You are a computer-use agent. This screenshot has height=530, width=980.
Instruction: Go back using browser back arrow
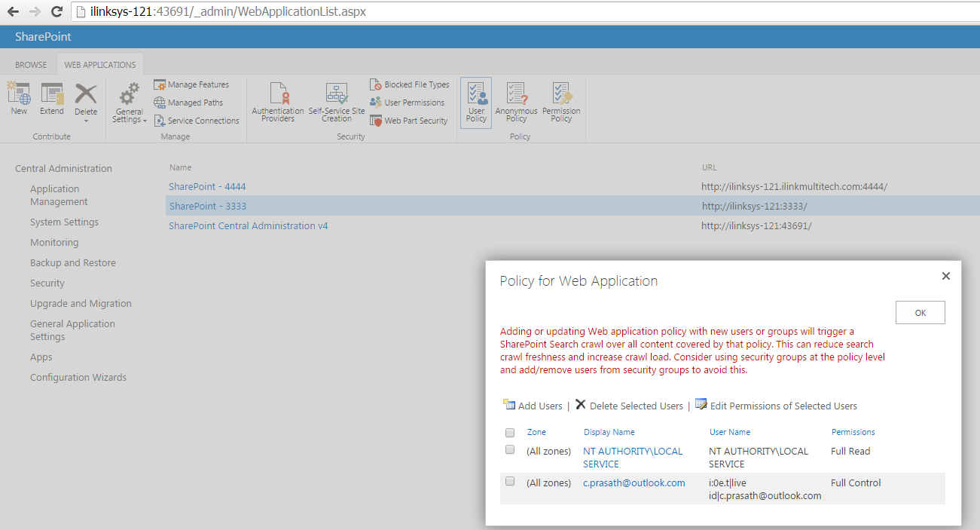[13, 11]
